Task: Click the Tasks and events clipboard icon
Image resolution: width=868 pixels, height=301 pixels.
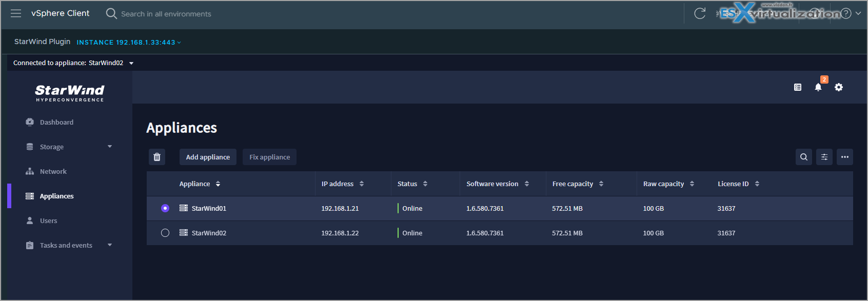Action: pyautogui.click(x=30, y=245)
